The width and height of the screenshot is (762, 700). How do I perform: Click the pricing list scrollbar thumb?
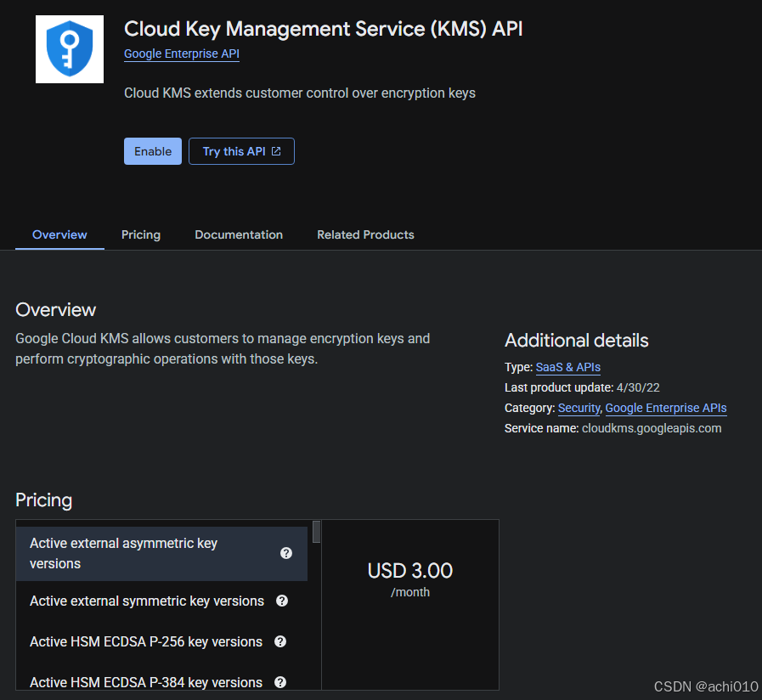click(x=316, y=532)
